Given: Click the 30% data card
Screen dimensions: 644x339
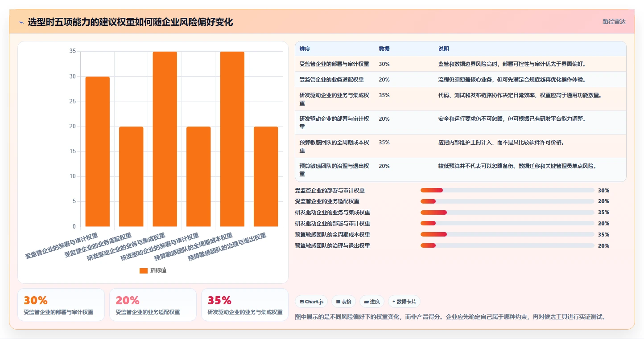Looking at the screenshot, I should (x=61, y=305).
